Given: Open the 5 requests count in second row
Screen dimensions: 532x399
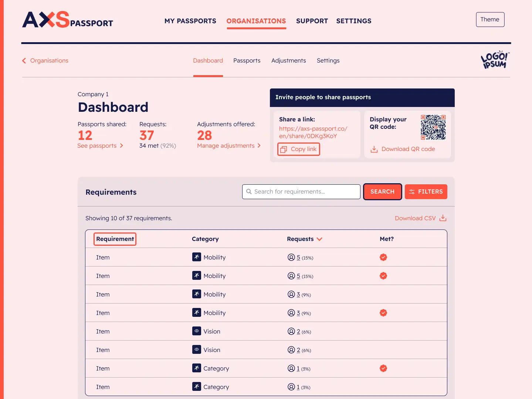Looking at the screenshot, I should (298, 276).
